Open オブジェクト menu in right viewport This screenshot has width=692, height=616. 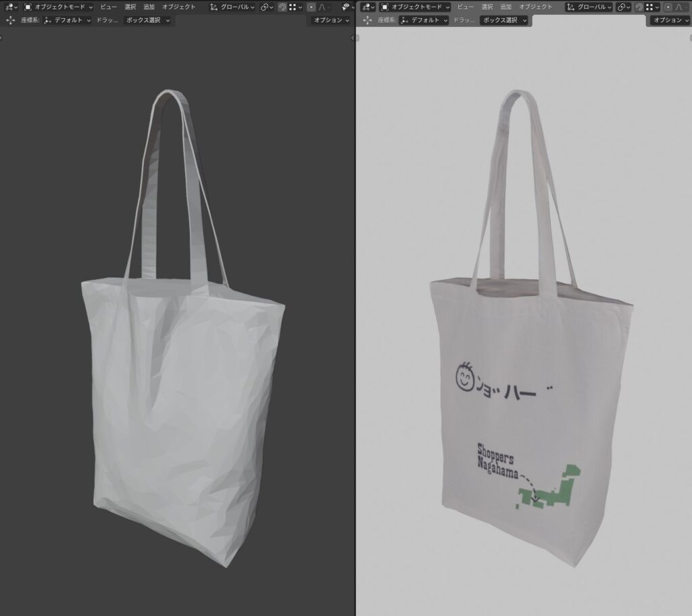[x=535, y=7]
